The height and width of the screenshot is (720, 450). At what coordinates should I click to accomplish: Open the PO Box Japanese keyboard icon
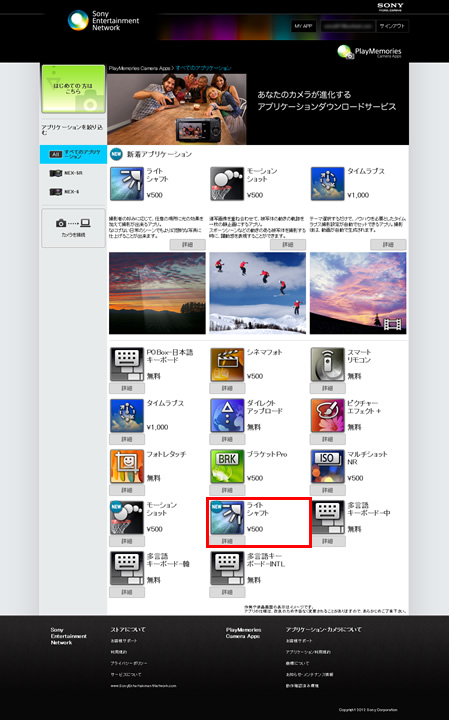click(127, 365)
